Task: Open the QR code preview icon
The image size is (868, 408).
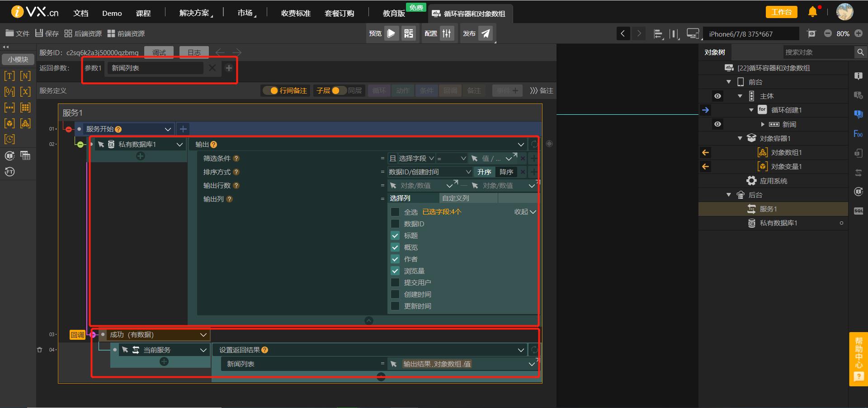Action: tap(409, 33)
